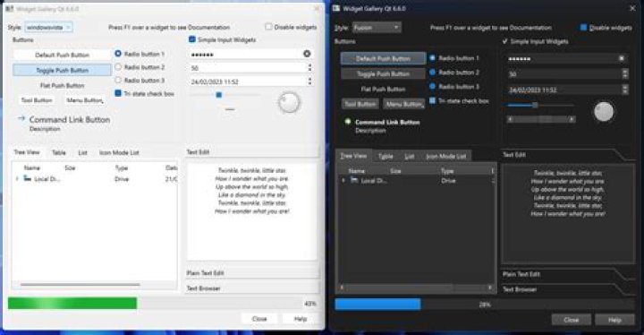Click spin box stepper for value 50 in light window

tap(309, 68)
